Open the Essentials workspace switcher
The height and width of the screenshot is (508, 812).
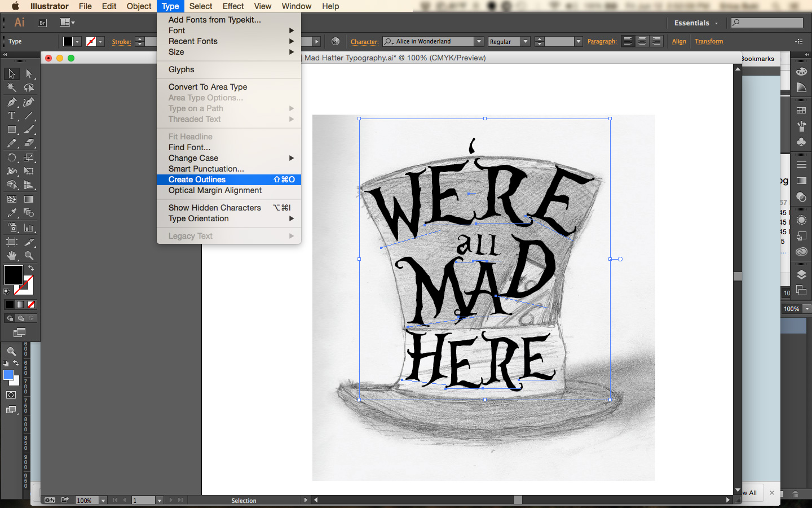[696, 23]
